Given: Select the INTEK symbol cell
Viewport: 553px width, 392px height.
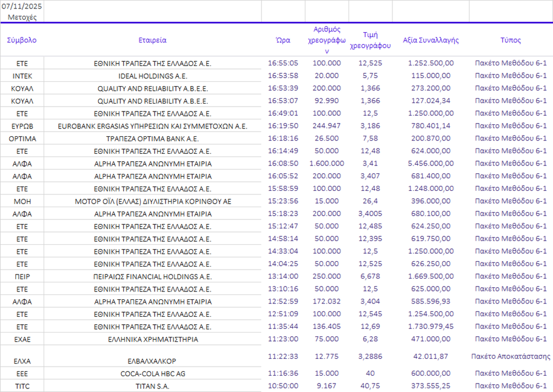Looking at the screenshot, I should click(x=22, y=76).
